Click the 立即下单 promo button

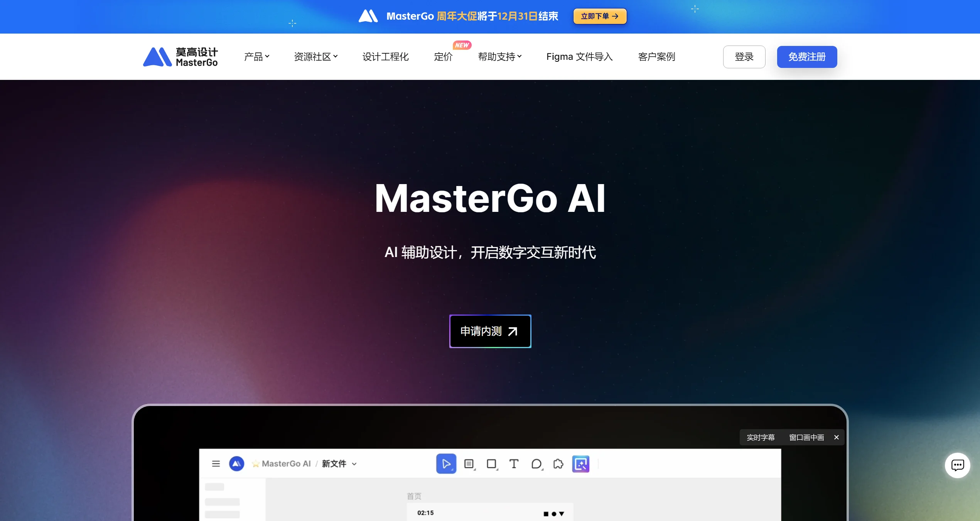click(x=599, y=16)
